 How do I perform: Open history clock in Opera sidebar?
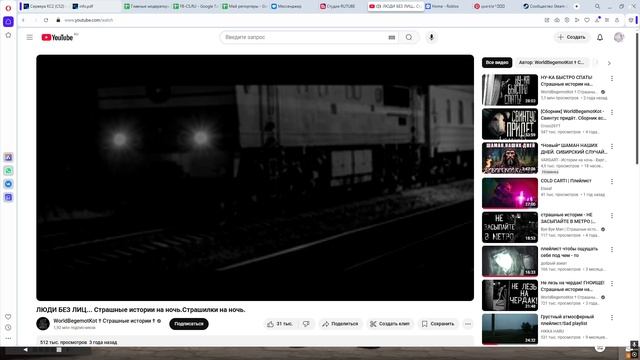click(x=8, y=327)
